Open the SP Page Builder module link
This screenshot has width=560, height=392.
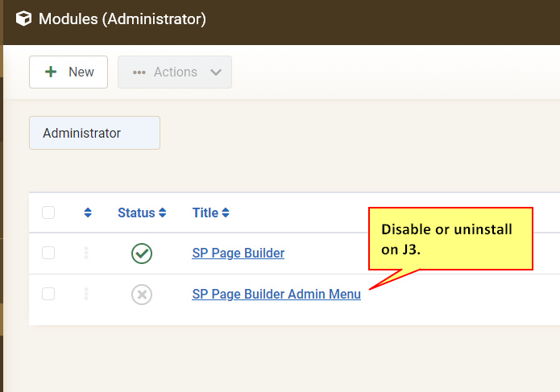(239, 253)
